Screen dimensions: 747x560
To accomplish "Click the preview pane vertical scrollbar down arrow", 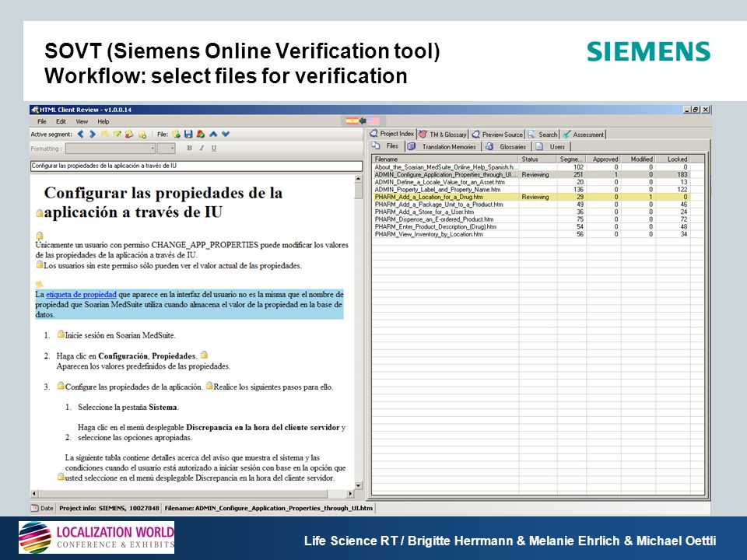I will pos(358,485).
